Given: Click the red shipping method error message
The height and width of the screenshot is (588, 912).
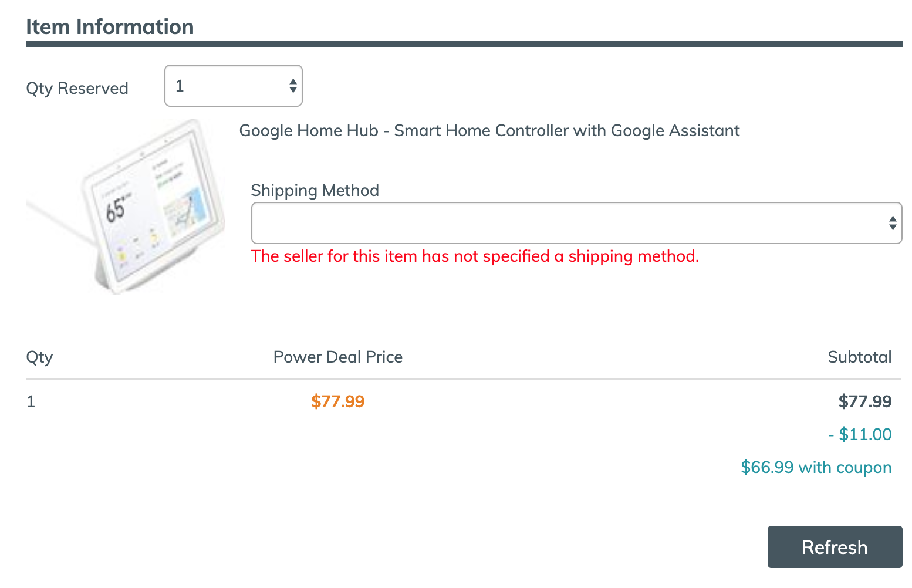Looking at the screenshot, I should pyautogui.click(x=475, y=256).
